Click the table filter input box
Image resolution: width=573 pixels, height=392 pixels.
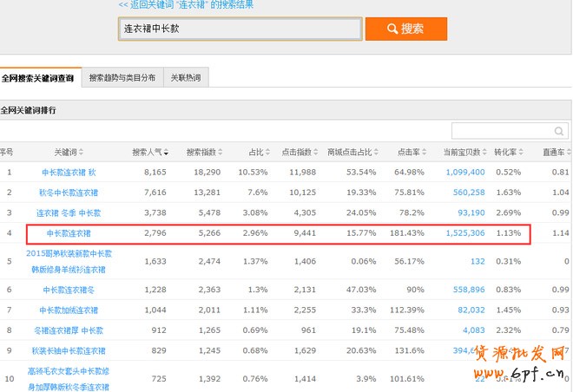click(502, 130)
